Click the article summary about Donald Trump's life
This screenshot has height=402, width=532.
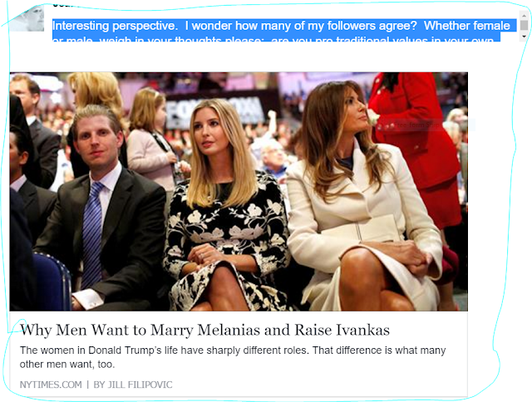click(233, 357)
